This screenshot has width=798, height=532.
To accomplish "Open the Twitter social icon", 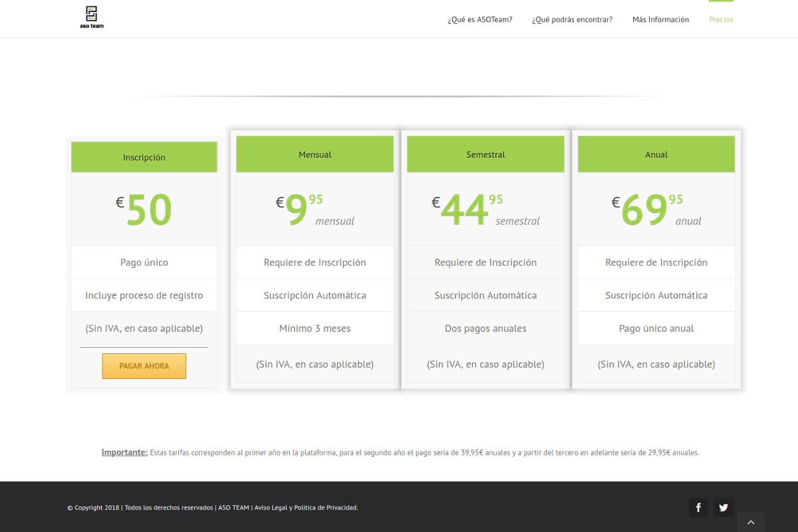I will coord(724,508).
